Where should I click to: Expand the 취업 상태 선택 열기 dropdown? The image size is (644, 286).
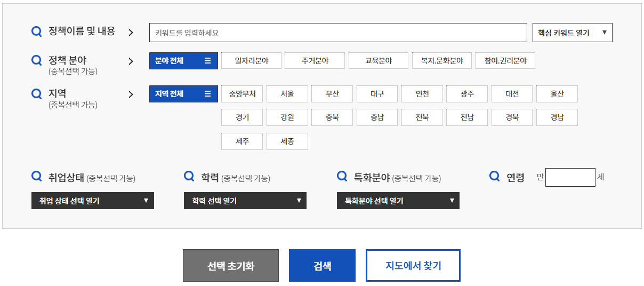93,201
